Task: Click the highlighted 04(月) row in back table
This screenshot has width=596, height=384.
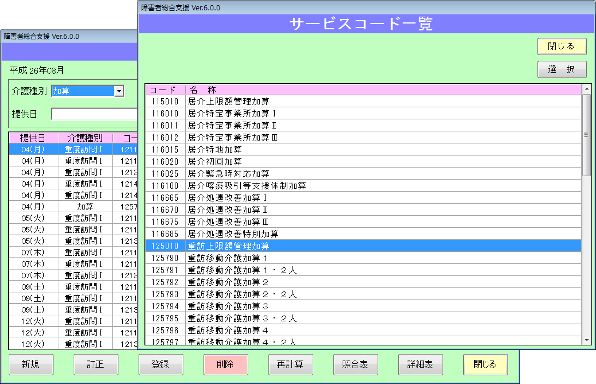Action: [73, 149]
